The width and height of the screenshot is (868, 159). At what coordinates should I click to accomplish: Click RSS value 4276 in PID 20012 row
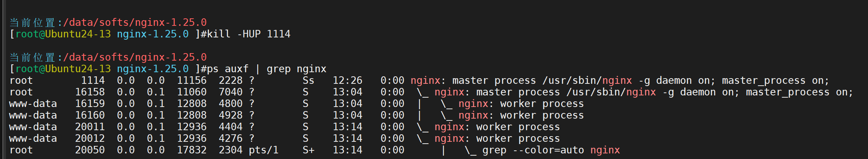coord(231,138)
